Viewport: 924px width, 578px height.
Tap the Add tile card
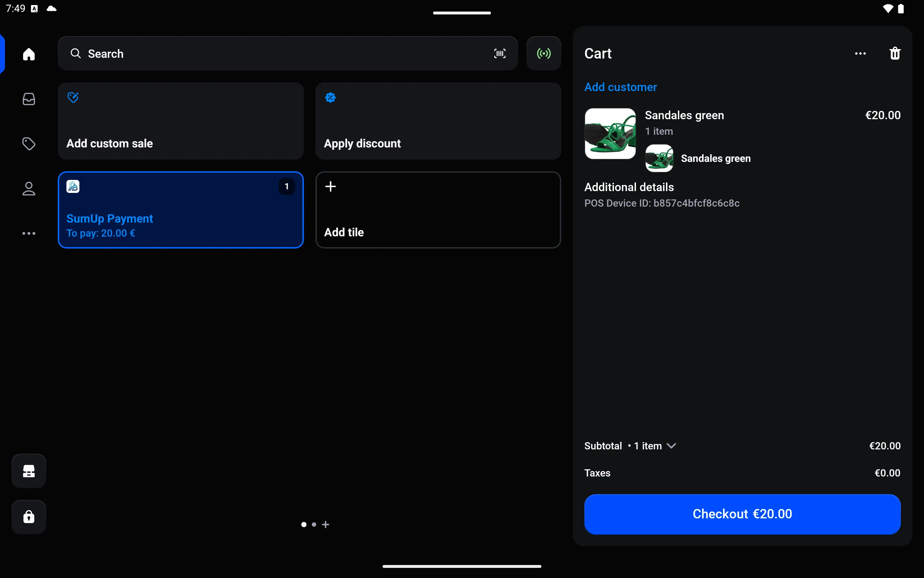438,210
